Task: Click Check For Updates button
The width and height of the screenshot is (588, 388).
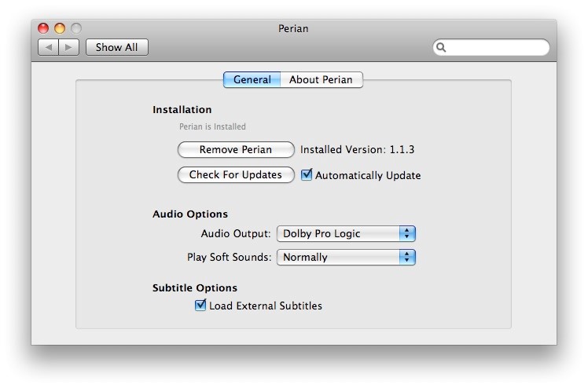Action: coord(236,175)
